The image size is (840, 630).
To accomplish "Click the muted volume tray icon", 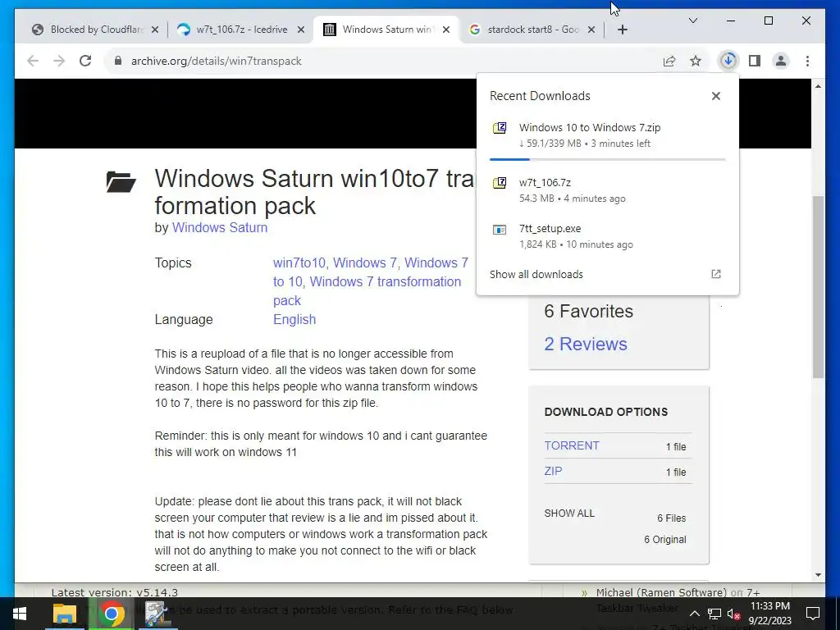I will click(734, 614).
